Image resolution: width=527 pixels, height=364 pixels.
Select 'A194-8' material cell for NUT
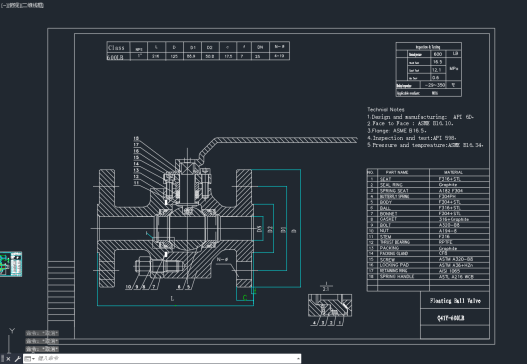(448, 231)
